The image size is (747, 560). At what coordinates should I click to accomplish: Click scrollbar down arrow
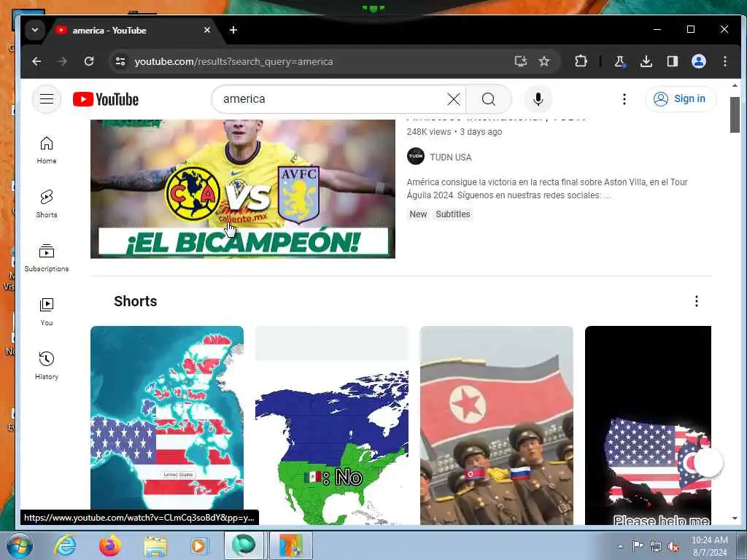tap(735, 518)
